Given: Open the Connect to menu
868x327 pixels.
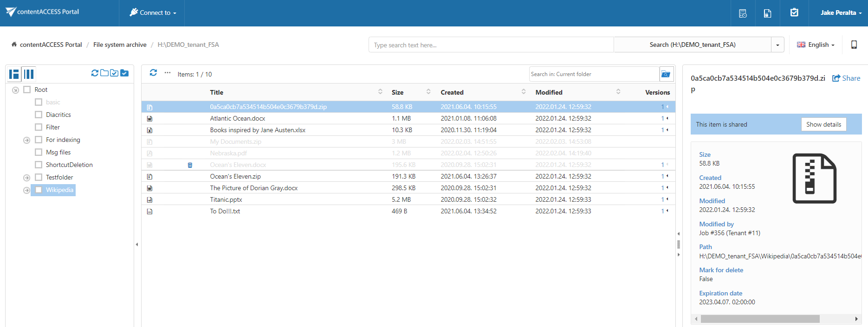Looking at the screenshot, I should (153, 13).
